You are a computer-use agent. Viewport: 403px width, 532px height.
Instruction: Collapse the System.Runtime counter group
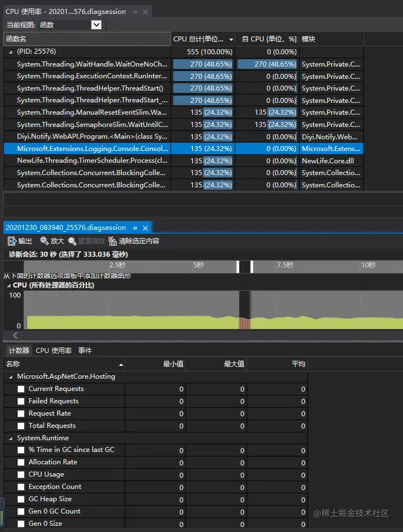(x=11, y=438)
